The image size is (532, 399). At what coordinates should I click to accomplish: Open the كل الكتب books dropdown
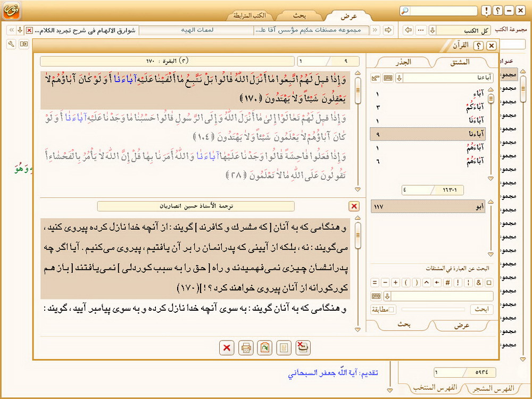coord(433,30)
